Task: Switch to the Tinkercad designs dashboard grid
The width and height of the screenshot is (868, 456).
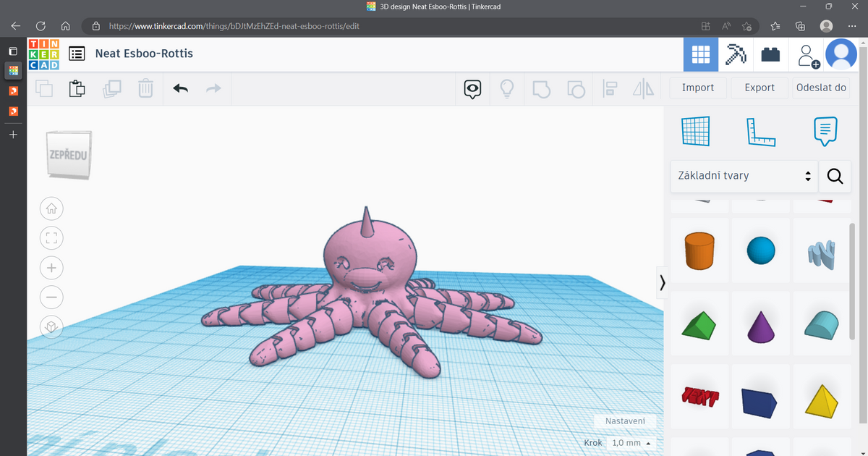Action: pyautogui.click(x=700, y=54)
